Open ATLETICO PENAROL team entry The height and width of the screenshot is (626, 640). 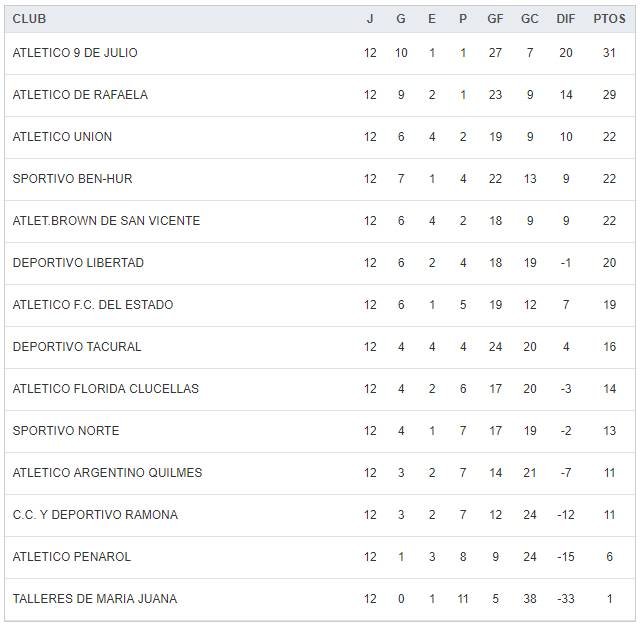72,557
